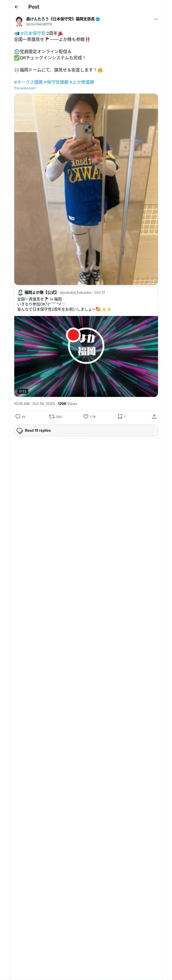This screenshot has width=172, height=980.
Task: Like the post with the heart icon
Action: point(86,416)
